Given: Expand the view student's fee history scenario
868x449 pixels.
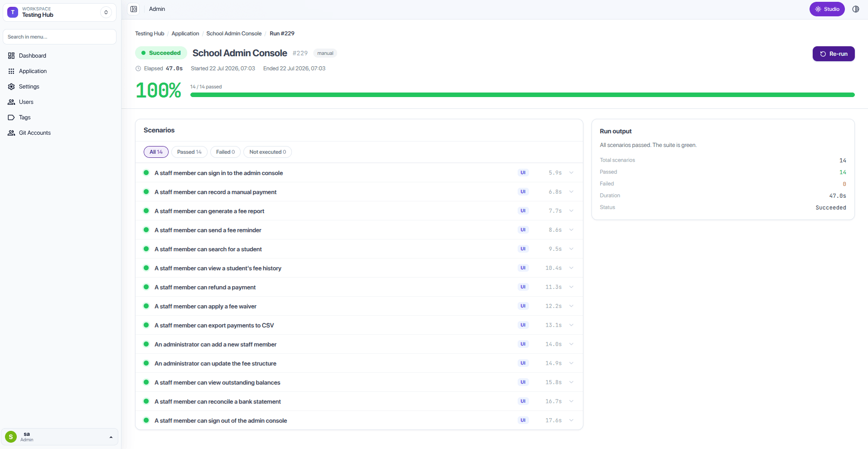Looking at the screenshot, I should [x=571, y=268].
